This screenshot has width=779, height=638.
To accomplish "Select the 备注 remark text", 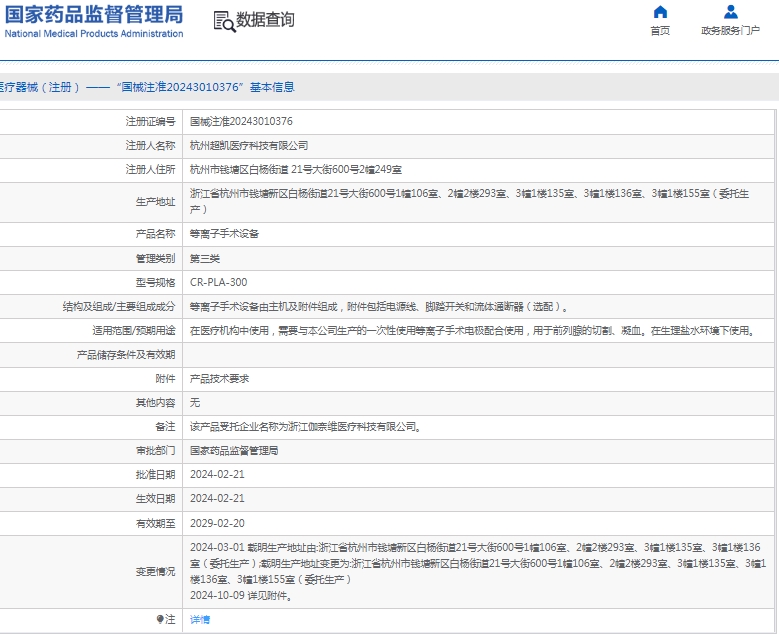I will point(306,427).
